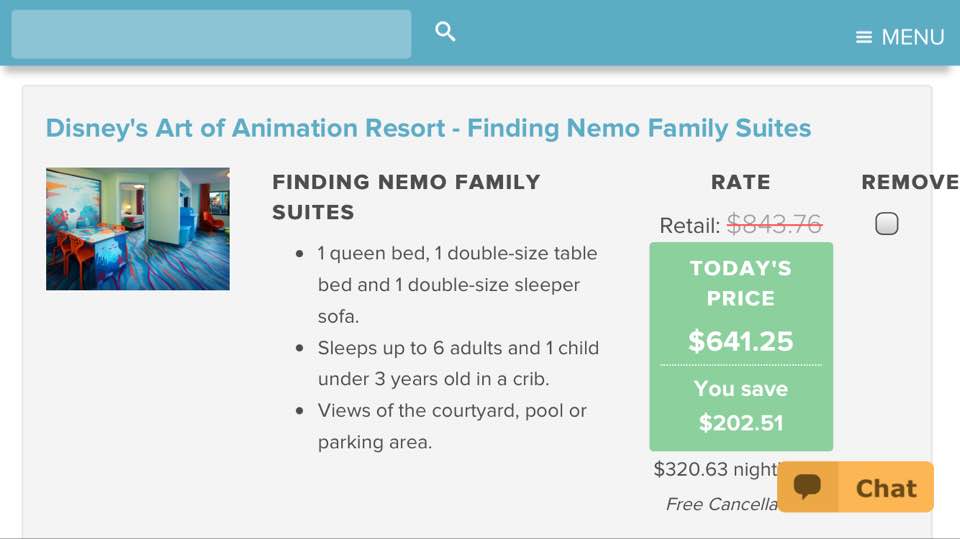
Task: Click the magnifying glass search icon
Action: pos(445,31)
